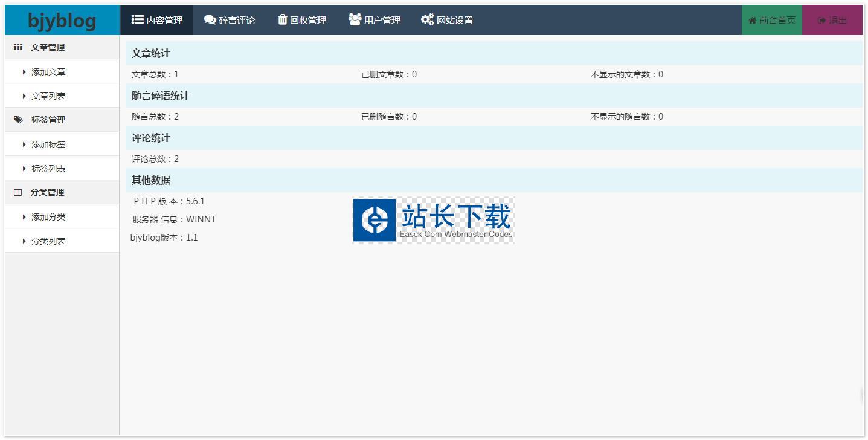
Task: Expand the arrow next to 分类列表
Action: [24, 241]
